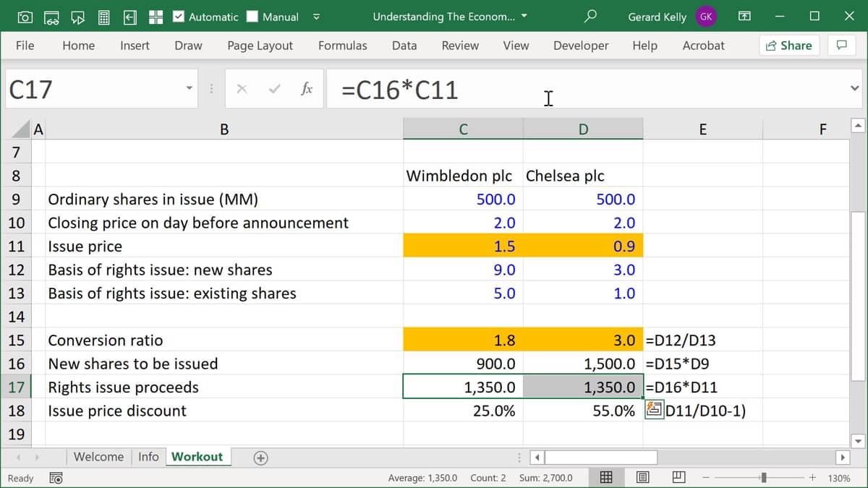The height and width of the screenshot is (488, 868).
Task: Click the four-pane grid icon in quick access toolbar
Action: pyautogui.click(x=156, y=17)
